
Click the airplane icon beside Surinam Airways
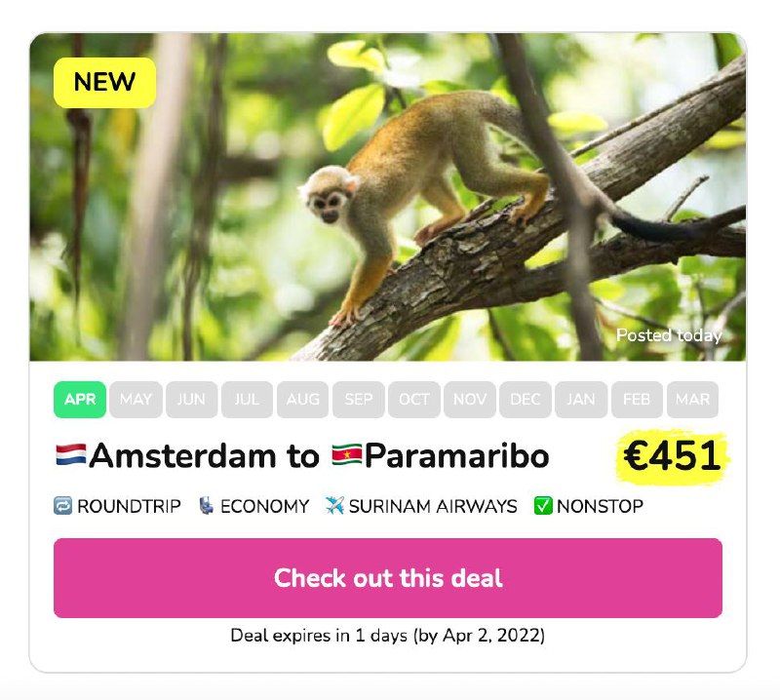pyautogui.click(x=335, y=506)
